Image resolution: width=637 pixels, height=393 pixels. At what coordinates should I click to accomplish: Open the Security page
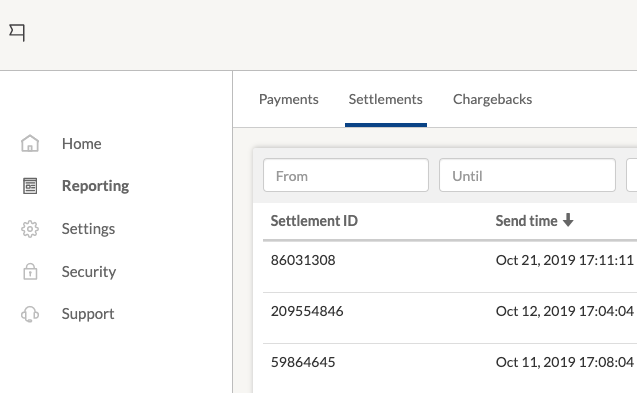[x=89, y=272]
